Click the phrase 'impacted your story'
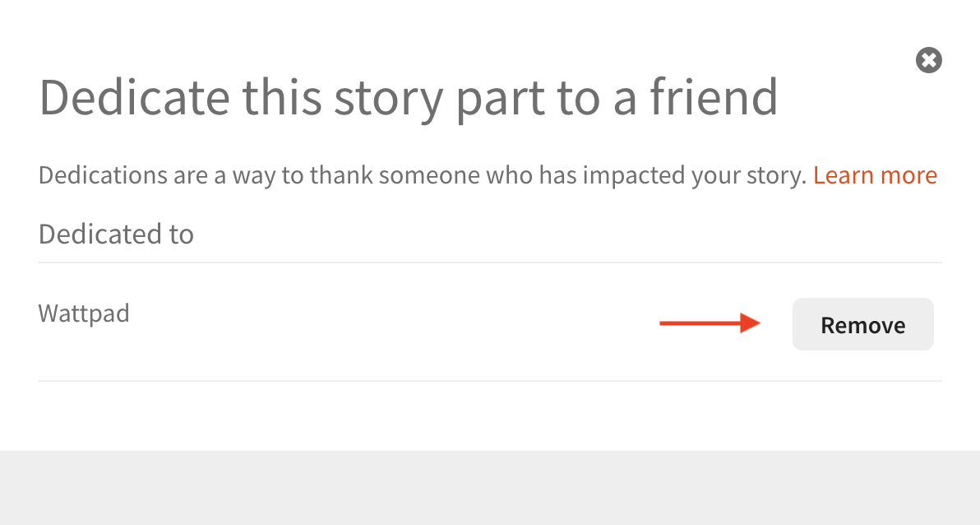980x525 pixels. click(x=695, y=176)
